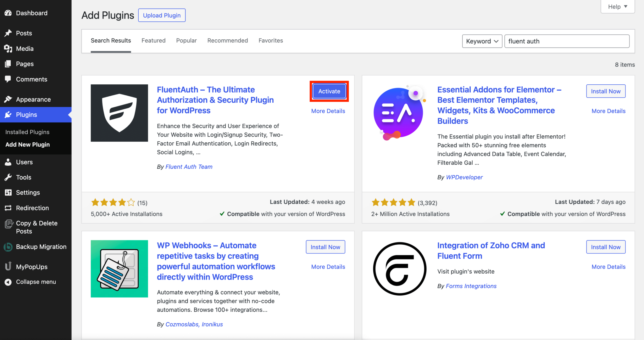Click the Collapse menu arrow icon
This screenshot has height=340, width=644.
[x=8, y=282]
